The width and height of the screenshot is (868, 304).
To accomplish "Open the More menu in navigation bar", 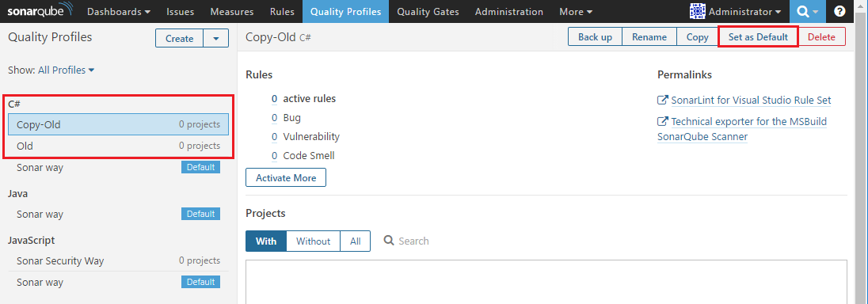I will click(576, 12).
